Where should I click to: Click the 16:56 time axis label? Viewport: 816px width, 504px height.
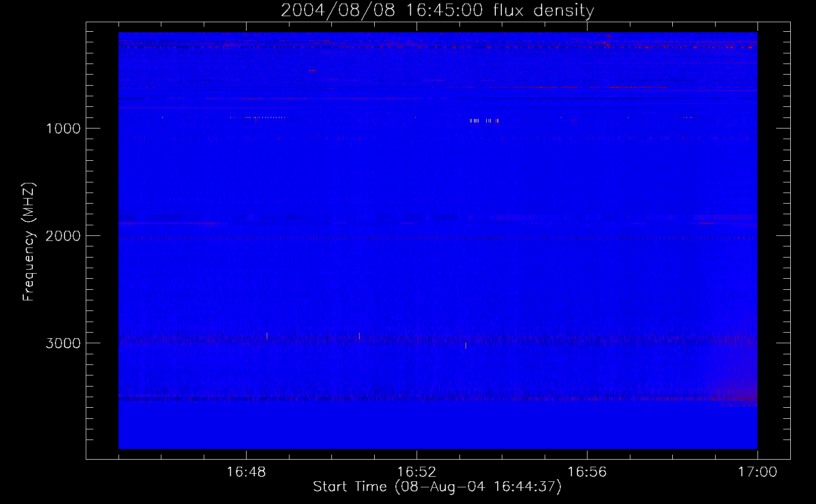(x=587, y=472)
